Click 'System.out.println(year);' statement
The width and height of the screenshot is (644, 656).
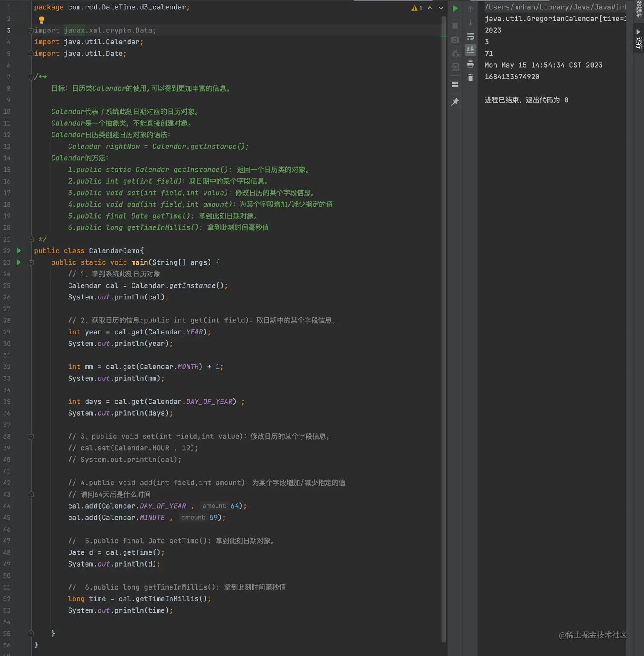click(121, 344)
